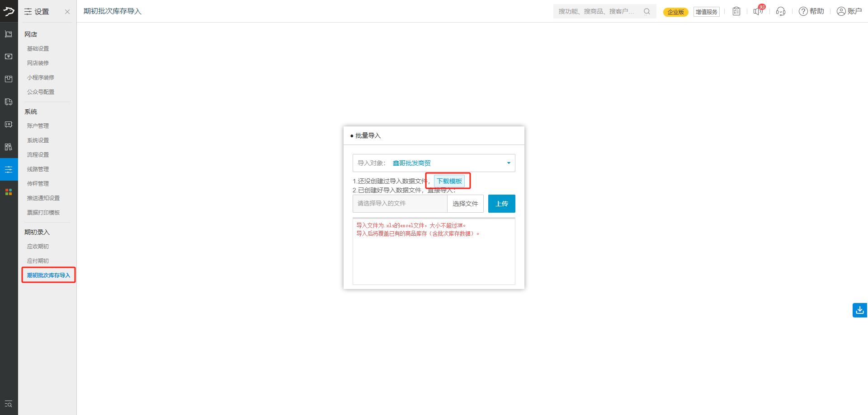Open the 帮助 help menu
Viewport: 868px width, 415px height.
click(x=811, y=11)
